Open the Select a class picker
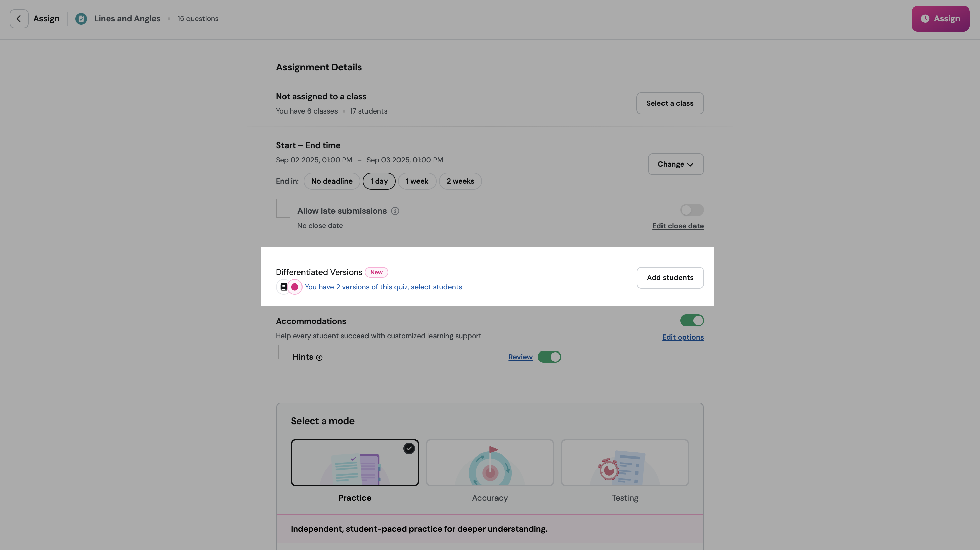980x550 pixels. coord(670,103)
